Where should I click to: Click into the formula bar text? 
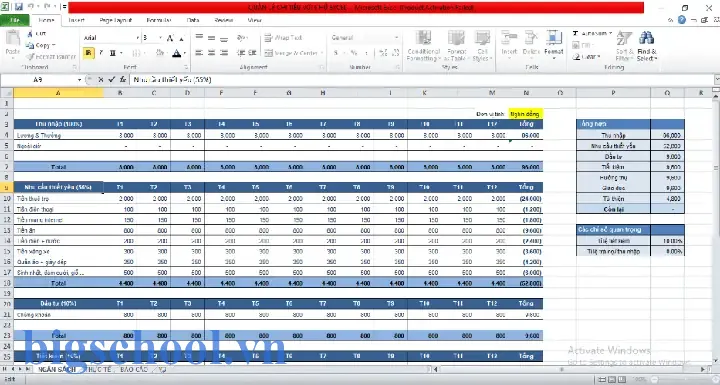tap(172, 80)
